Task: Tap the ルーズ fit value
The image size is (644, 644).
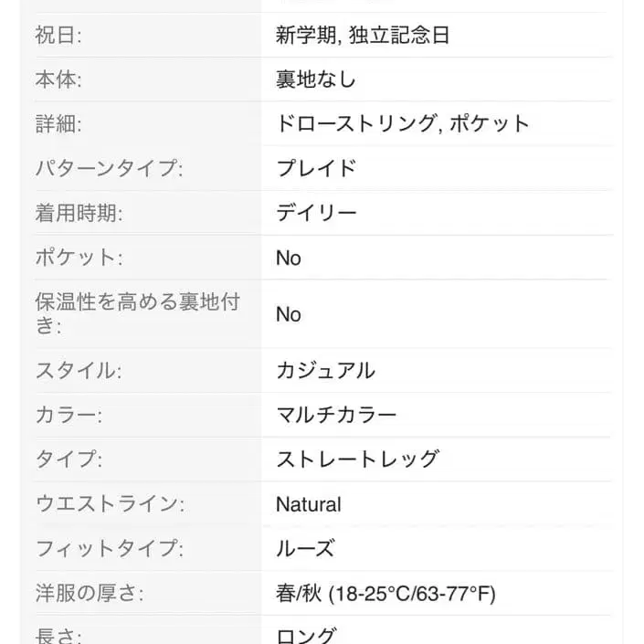Action: tap(305, 549)
